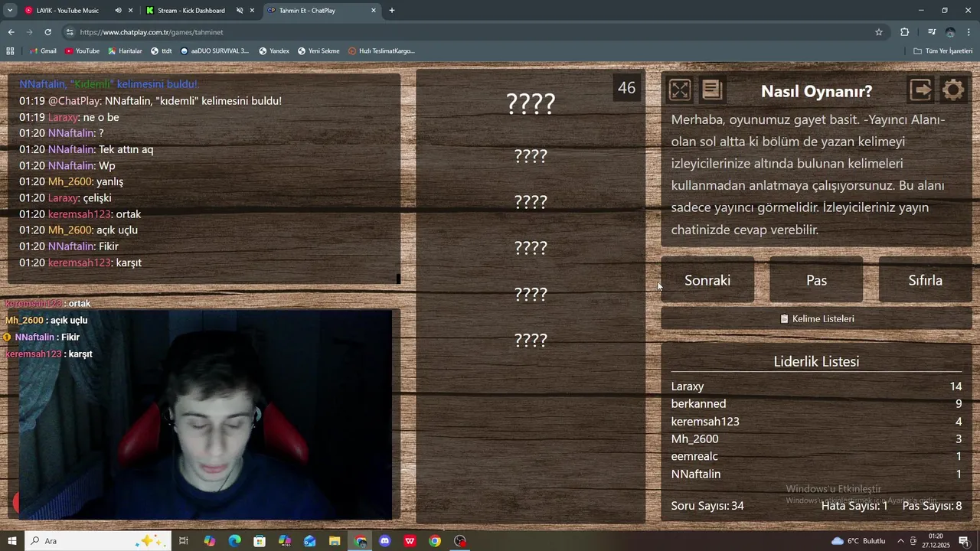The image size is (980, 551).
Task: Close the Tahmin Et - ChatPlay tab
Action: pyautogui.click(x=374, y=11)
